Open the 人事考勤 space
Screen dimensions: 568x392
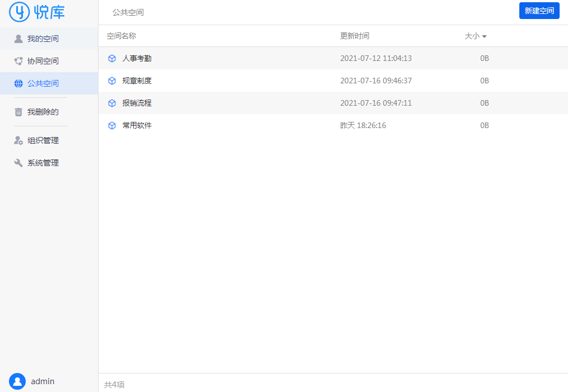tap(137, 58)
